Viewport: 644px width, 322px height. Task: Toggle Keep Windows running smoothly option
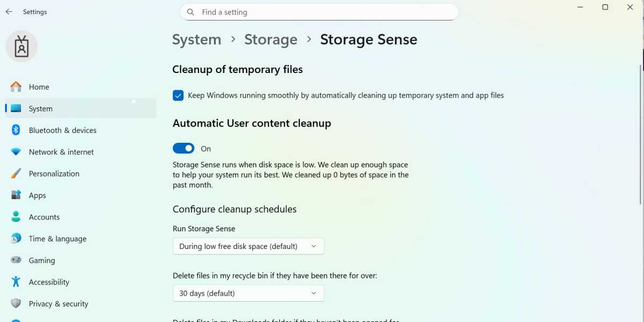(x=178, y=95)
